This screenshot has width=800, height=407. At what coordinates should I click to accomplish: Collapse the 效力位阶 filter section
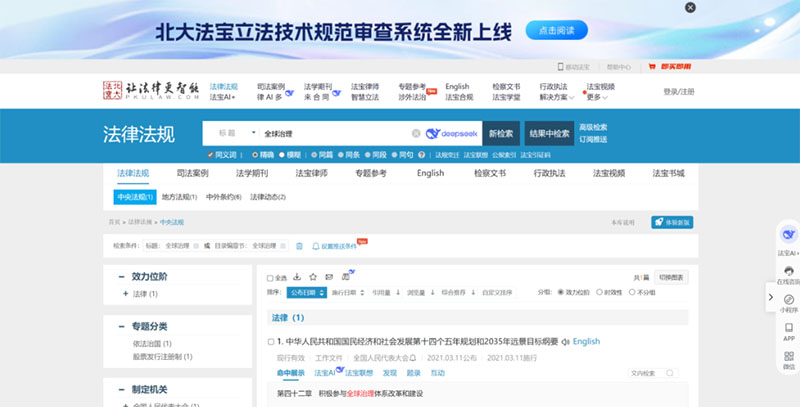tap(124, 276)
